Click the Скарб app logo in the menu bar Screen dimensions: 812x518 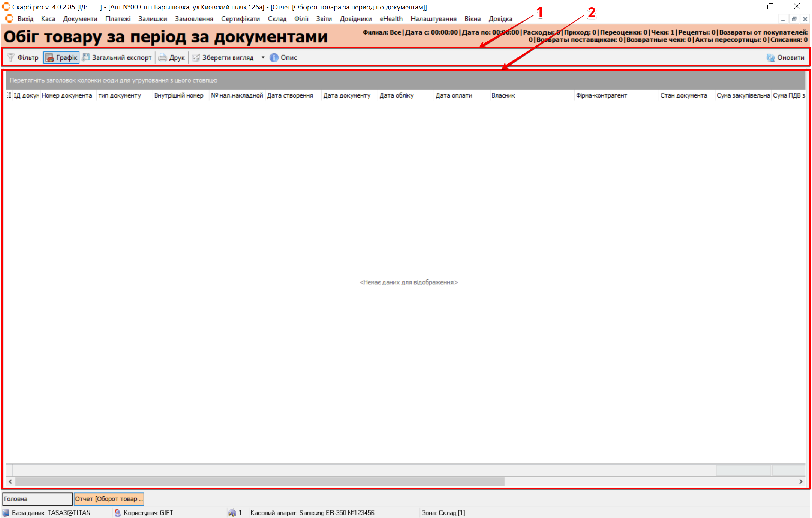9,18
